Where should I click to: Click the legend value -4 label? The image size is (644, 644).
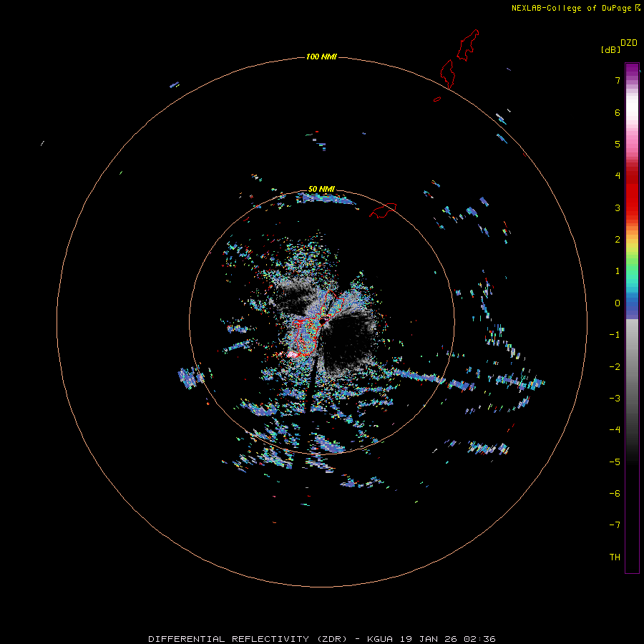click(615, 429)
